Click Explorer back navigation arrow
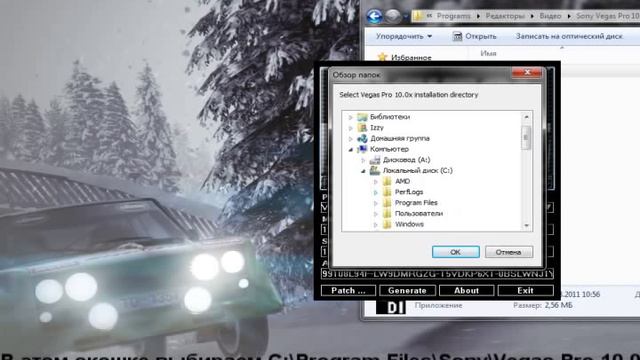640x360 pixels. click(374, 16)
